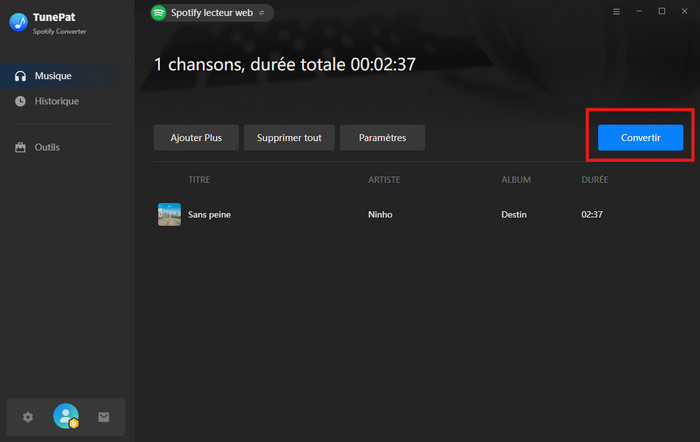Click the ALBUM column header
The image size is (700, 442).
[516, 179]
